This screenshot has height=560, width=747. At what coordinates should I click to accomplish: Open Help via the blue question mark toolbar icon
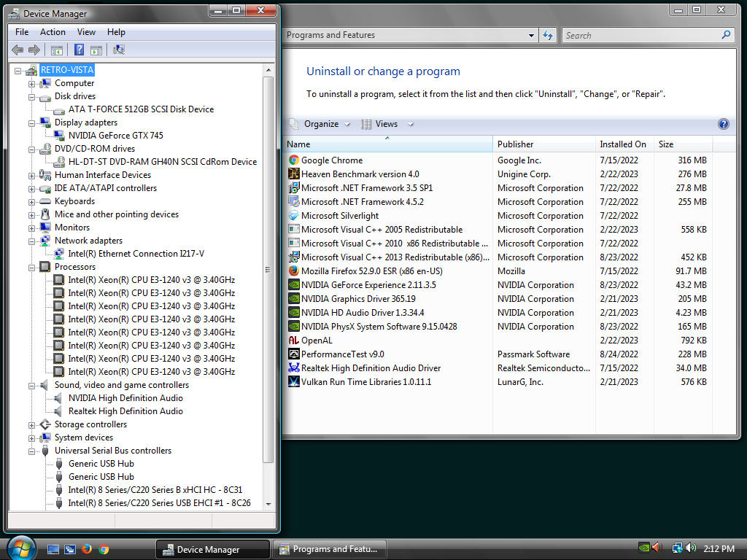(x=78, y=50)
